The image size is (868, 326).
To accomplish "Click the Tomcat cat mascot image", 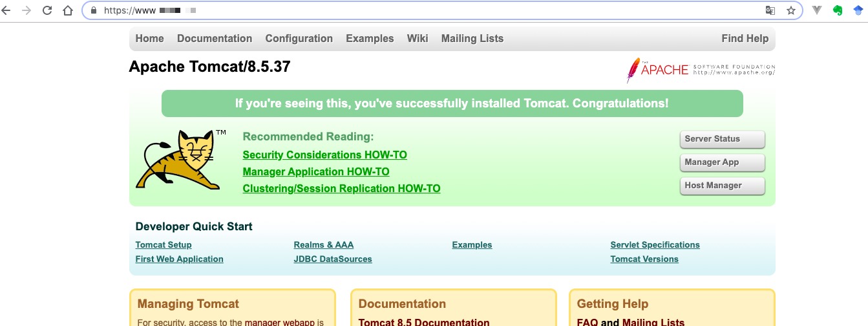I will tap(178, 159).
